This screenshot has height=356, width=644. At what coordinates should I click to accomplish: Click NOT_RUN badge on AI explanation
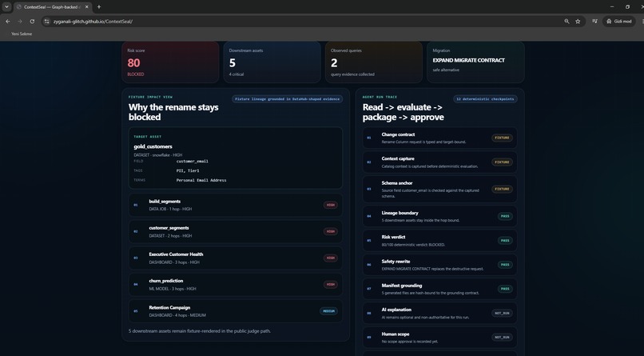[x=502, y=314]
